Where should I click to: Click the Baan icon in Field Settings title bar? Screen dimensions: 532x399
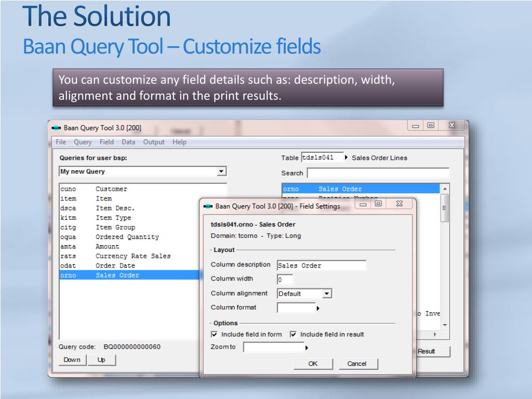tap(208, 206)
